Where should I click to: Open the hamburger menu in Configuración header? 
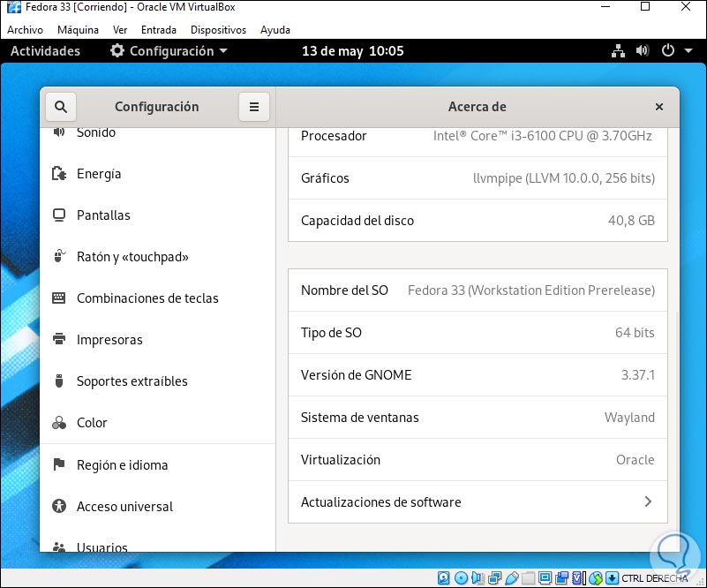[254, 107]
